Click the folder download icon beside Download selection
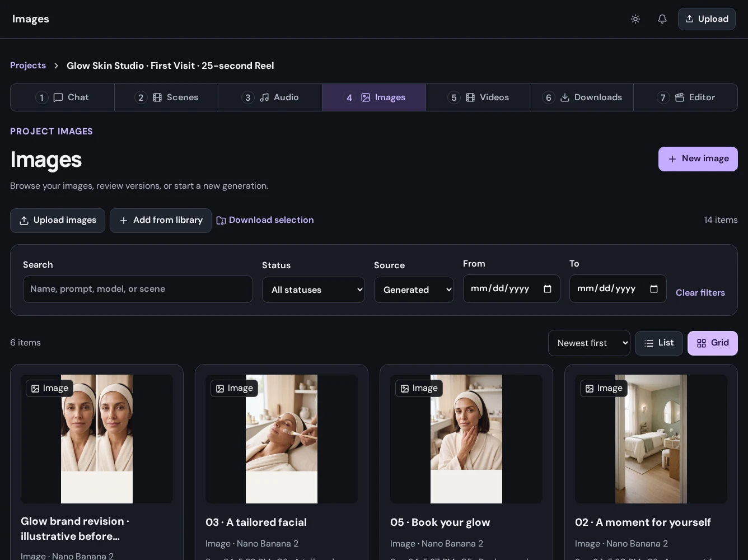Screen dimensions: 748x560 tap(221, 221)
